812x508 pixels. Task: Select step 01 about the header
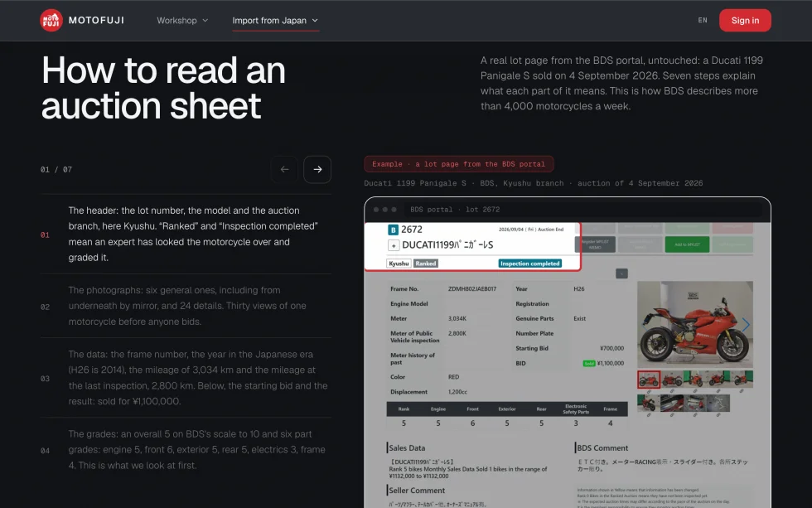[186, 234]
